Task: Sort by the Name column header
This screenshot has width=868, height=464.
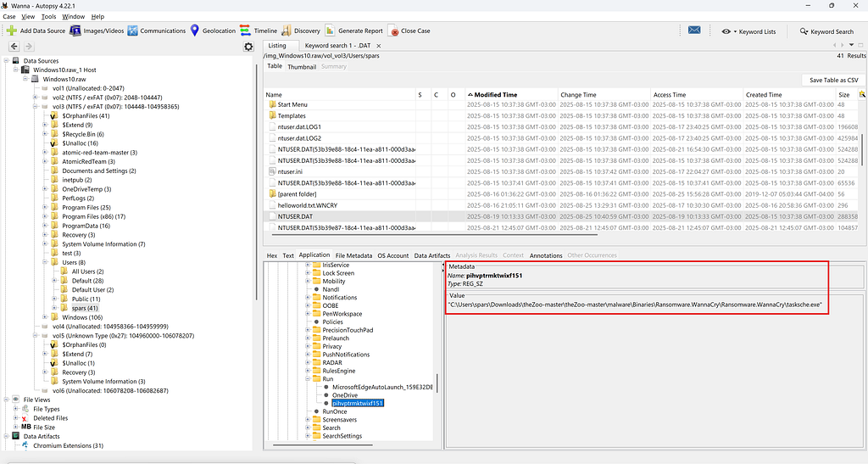Action: click(x=340, y=95)
